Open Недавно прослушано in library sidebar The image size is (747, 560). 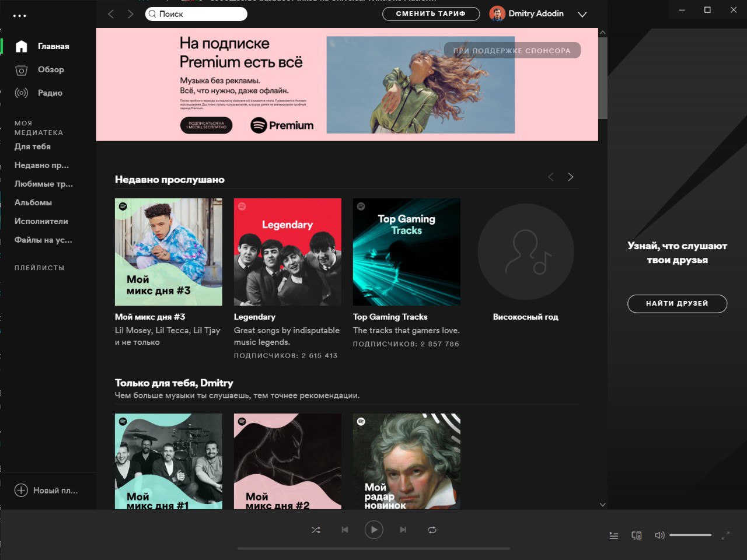pos(41,165)
